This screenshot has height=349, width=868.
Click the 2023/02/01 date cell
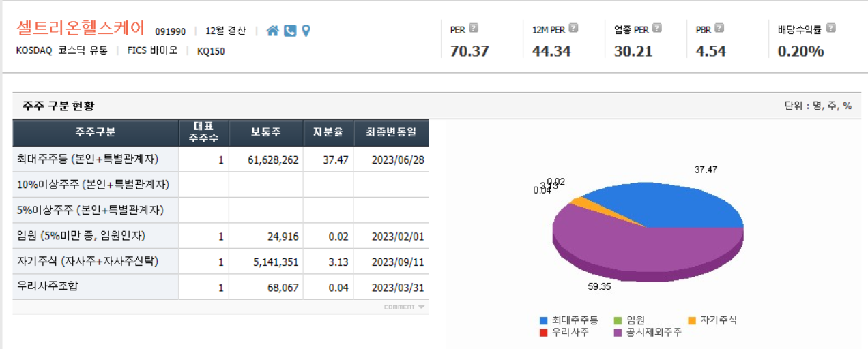391,237
